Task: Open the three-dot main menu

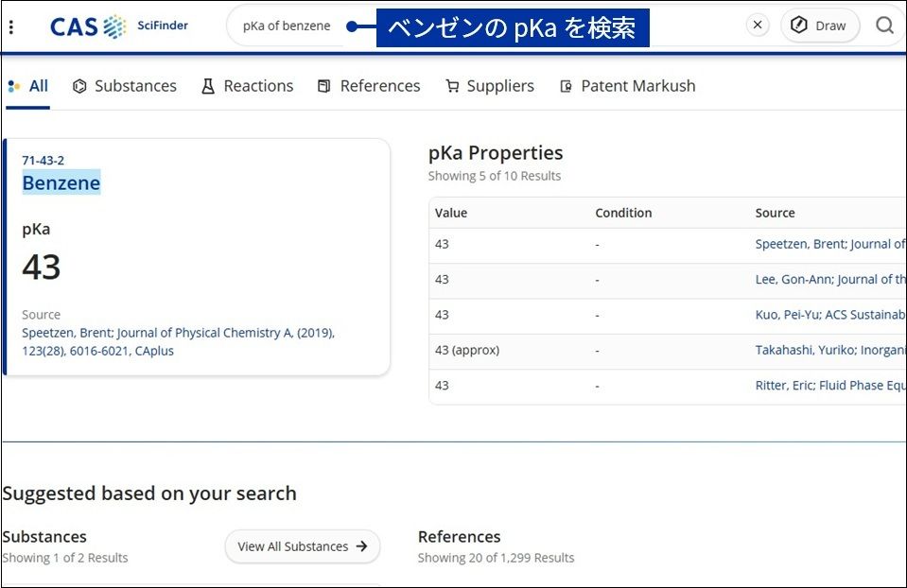Action: [11, 27]
